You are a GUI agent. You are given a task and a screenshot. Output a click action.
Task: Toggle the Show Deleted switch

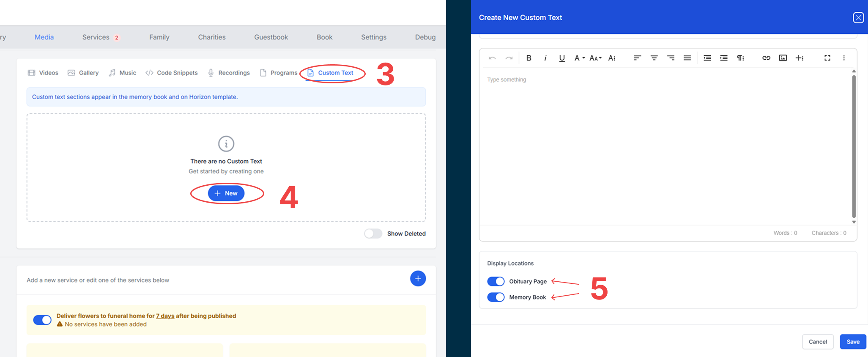[x=373, y=233]
